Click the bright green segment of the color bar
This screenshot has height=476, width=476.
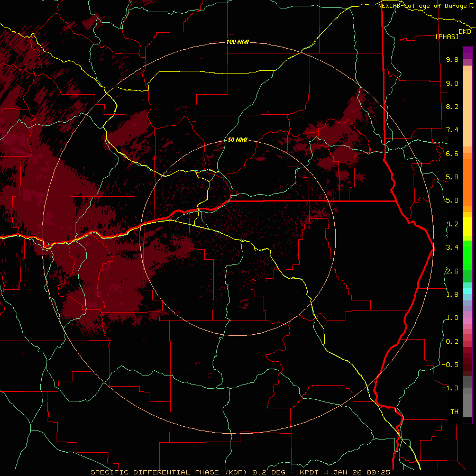pos(467,255)
